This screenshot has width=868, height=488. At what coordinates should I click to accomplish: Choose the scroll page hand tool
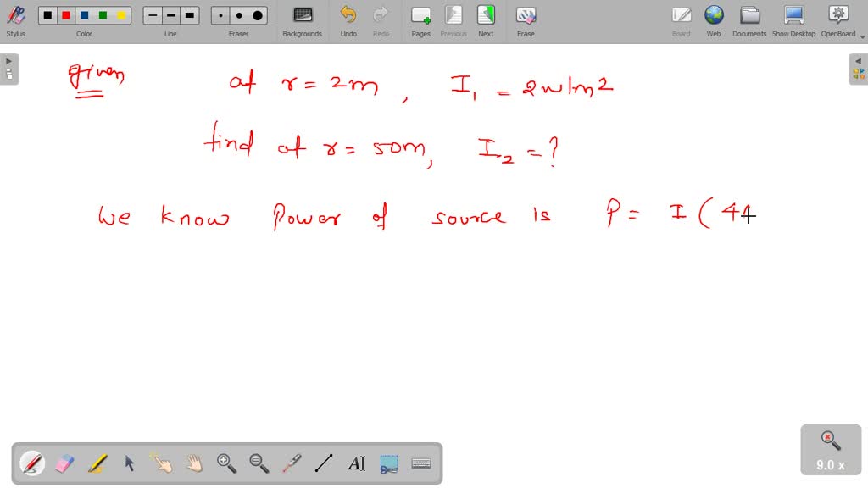coord(194,463)
